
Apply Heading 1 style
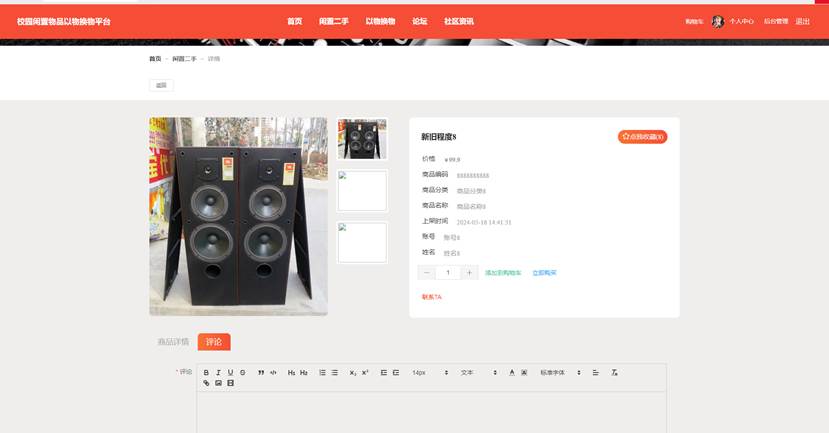point(291,373)
